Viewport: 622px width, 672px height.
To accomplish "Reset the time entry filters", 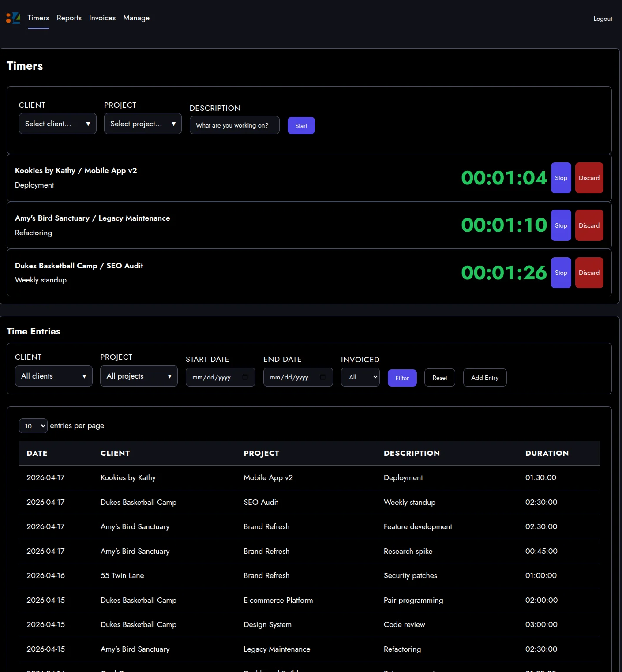I will (439, 378).
